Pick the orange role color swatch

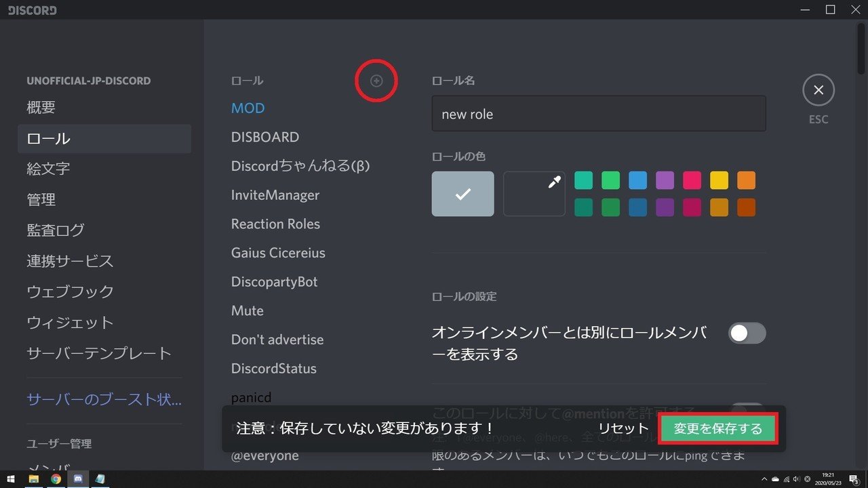(x=746, y=180)
